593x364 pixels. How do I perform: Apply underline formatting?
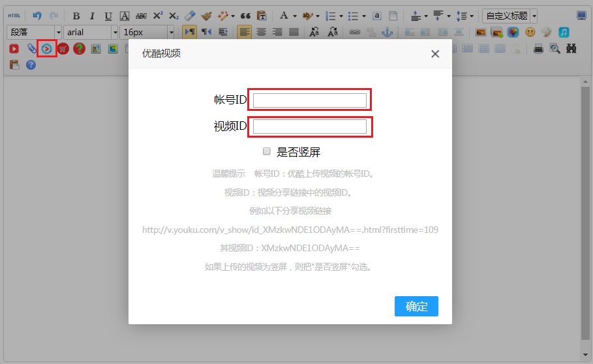click(x=108, y=16)
